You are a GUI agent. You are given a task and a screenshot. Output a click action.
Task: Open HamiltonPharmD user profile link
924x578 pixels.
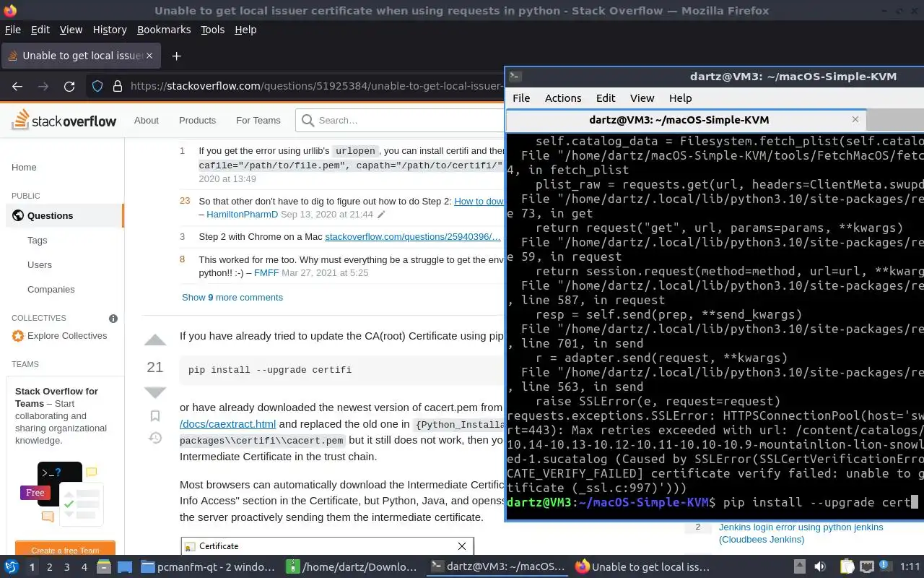(242, 215)
